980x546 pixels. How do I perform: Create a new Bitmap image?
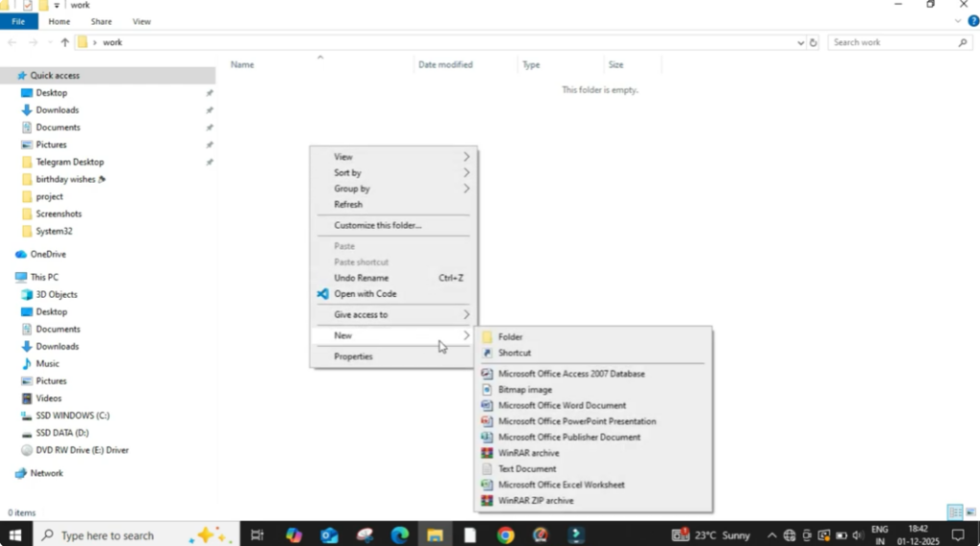click(592, 389)
